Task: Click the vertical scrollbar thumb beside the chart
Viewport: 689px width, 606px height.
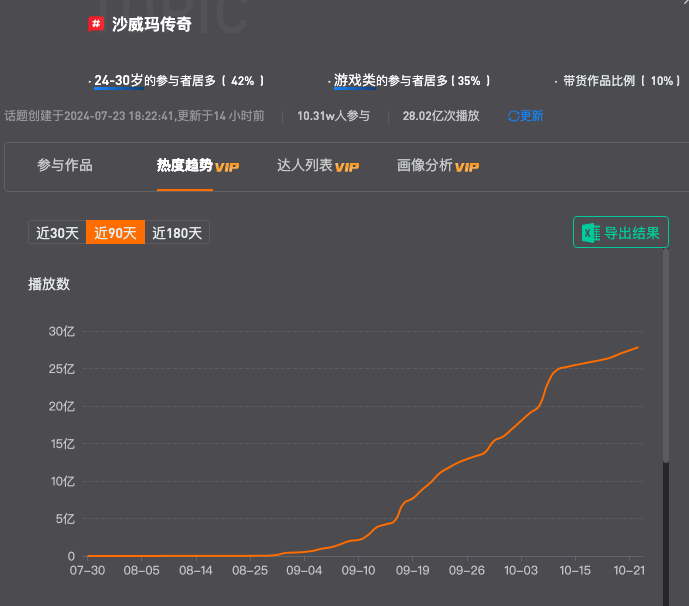Action: point(666,356)
